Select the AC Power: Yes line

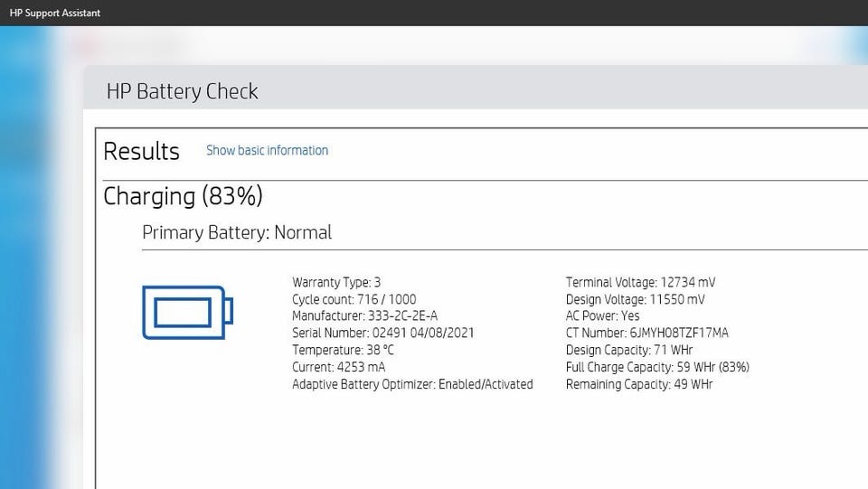[602, 315]
